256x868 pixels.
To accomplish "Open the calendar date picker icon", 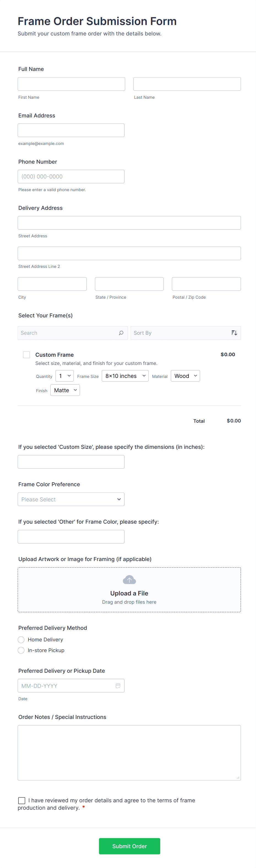I will [118, 686].
